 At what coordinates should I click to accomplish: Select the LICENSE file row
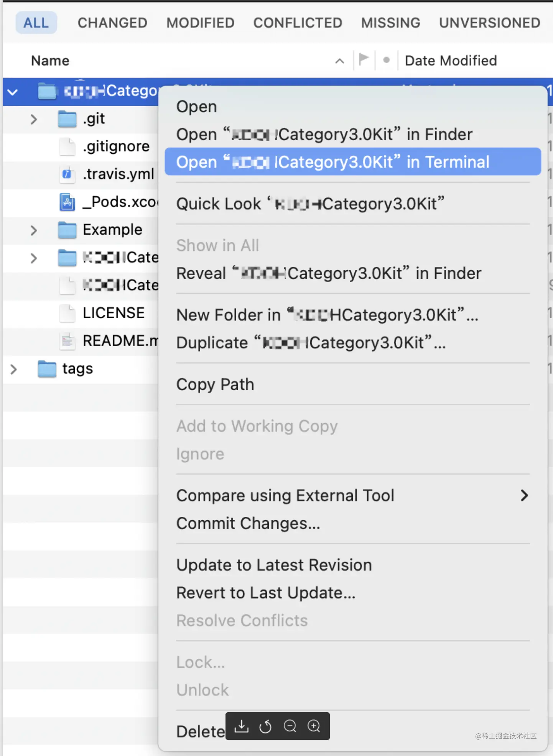coord(114,313)
